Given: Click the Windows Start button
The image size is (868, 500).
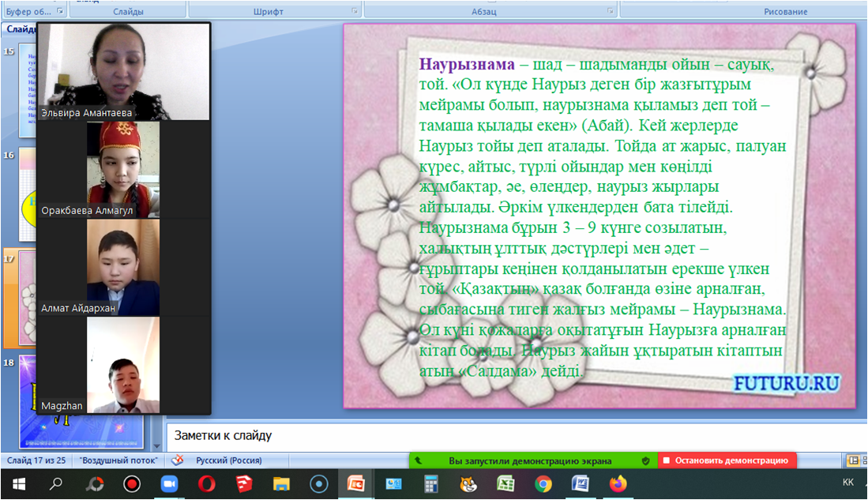Looking at the screenshot, I should (19, 483).
